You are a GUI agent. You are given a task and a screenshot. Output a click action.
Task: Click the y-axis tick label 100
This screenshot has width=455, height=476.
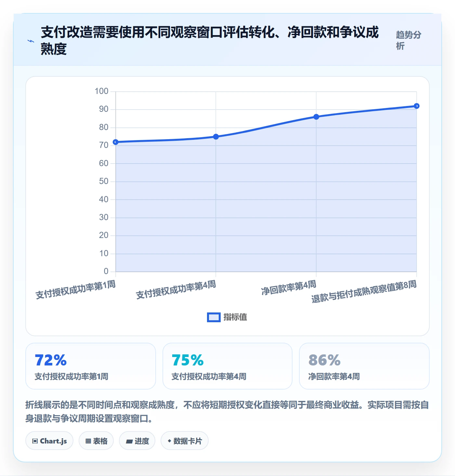(x=101, y=91)
